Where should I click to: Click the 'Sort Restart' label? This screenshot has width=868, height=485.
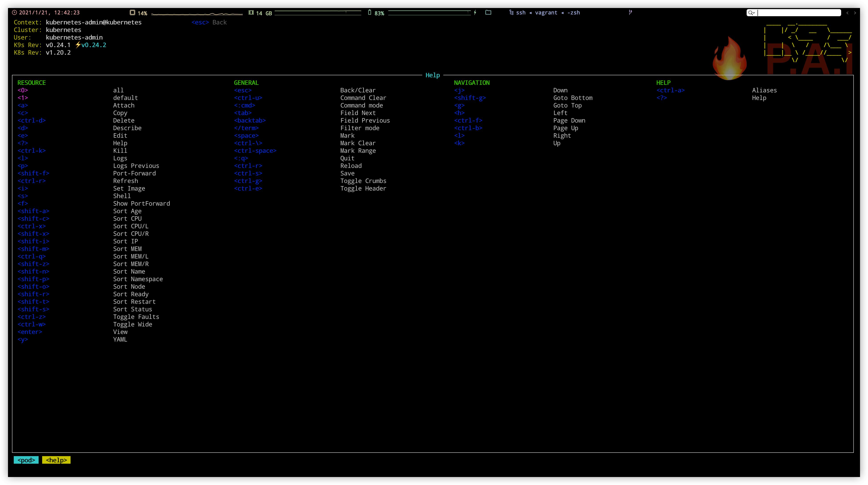134,302
